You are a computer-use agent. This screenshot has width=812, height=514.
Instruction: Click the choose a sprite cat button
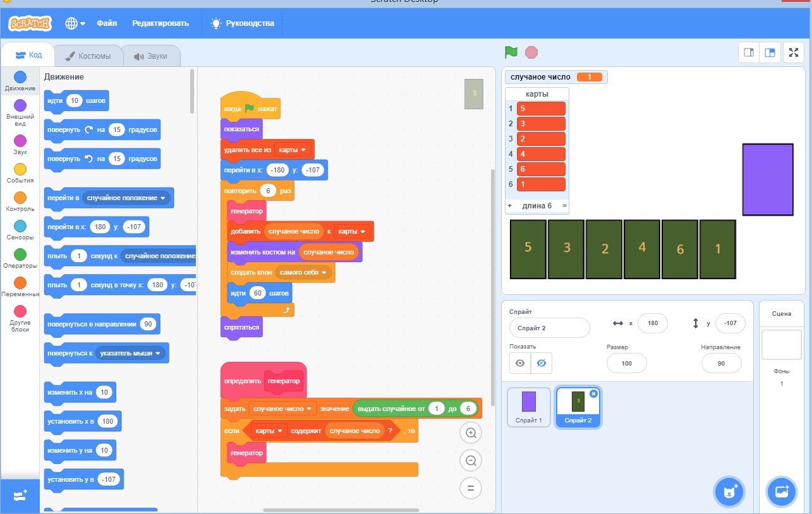pyautogui.click(x=729, y=491)
